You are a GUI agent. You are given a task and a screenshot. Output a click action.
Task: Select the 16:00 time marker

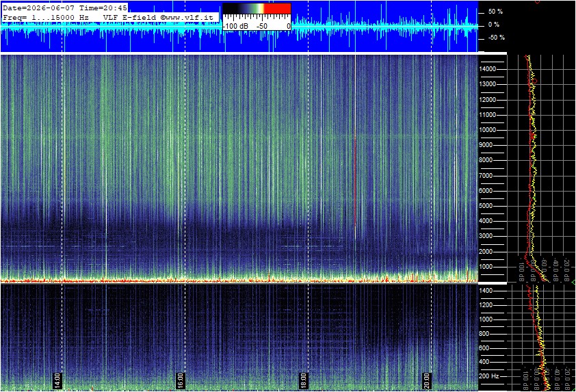pyautogui.click(x=181, y=380)
